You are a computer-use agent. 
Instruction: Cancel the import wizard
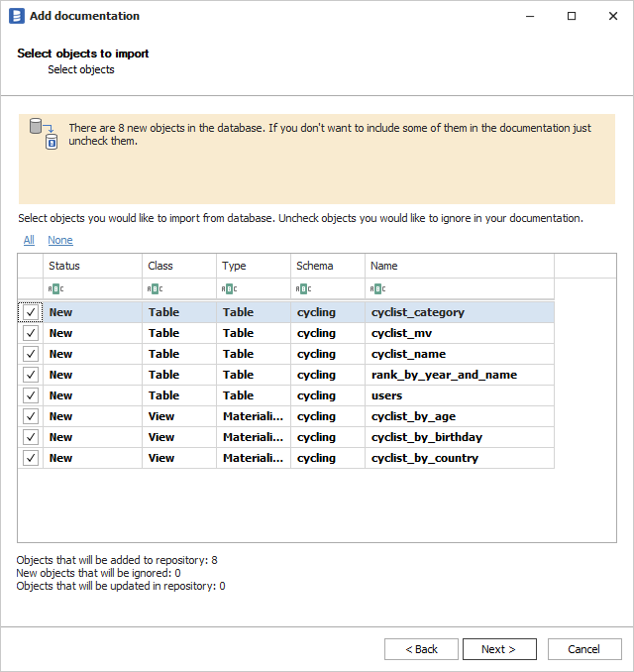[x=583, y=649]
